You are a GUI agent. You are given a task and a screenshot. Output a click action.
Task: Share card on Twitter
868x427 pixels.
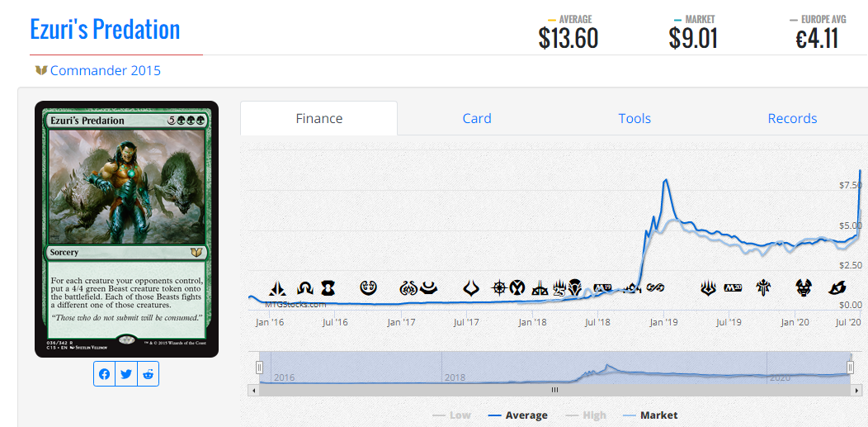(126, 374)
